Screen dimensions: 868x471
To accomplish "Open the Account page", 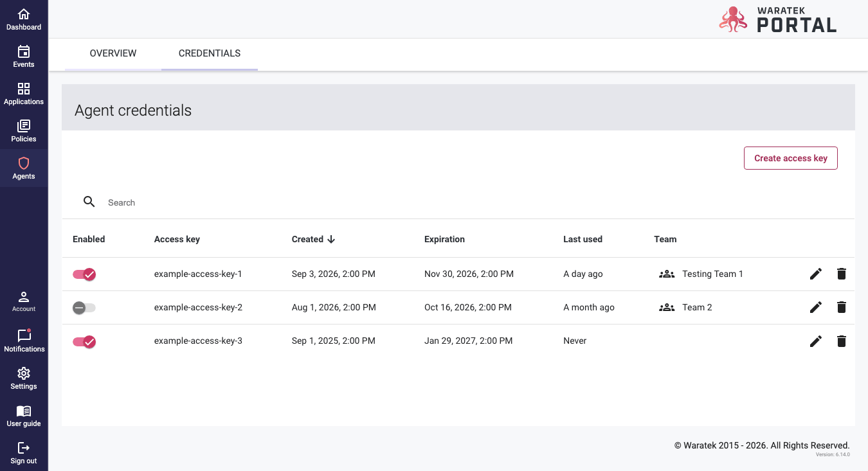I will 24,301.
